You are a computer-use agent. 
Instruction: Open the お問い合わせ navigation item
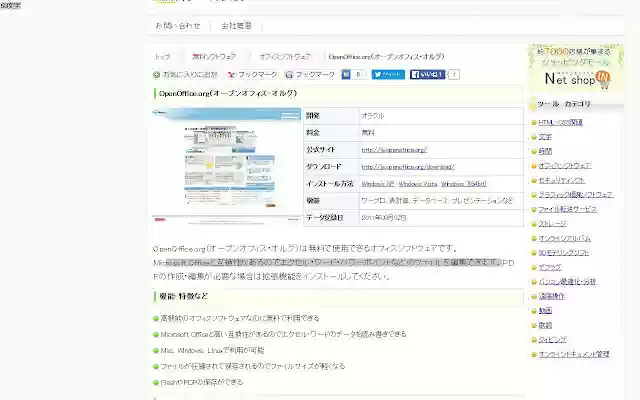[x=178, y=26]
